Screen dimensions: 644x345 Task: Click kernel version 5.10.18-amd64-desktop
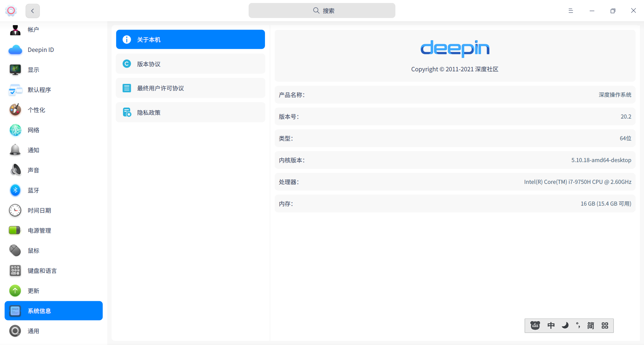click(x=601, y=160)
